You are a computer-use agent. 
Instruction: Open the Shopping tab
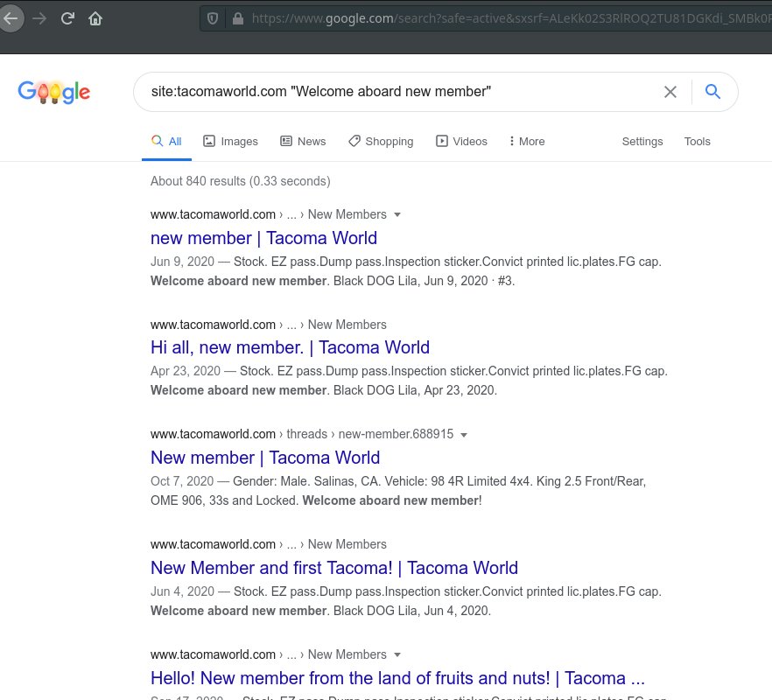tap(381, 141)
